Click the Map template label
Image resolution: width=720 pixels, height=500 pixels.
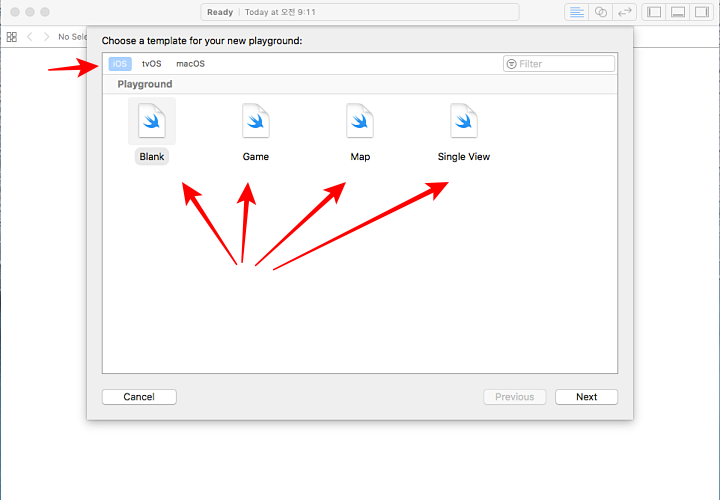pyautogui.click(x=360, y=157)
